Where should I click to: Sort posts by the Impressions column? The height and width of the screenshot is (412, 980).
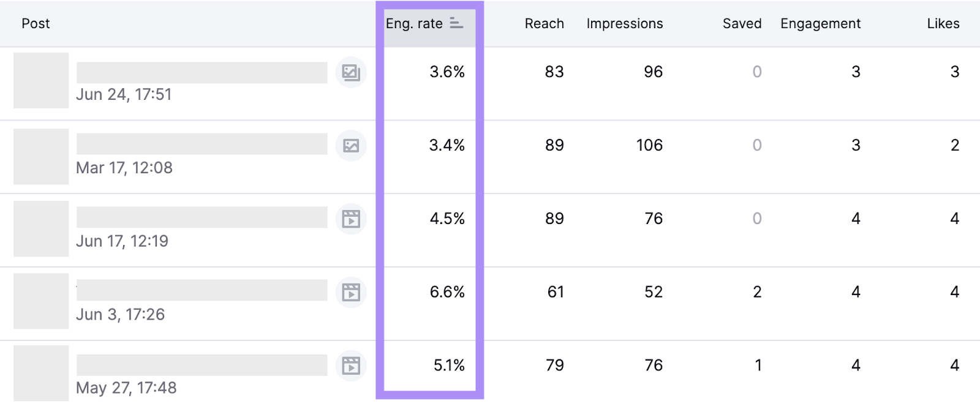pyautogui.click(x=624, y=23)
